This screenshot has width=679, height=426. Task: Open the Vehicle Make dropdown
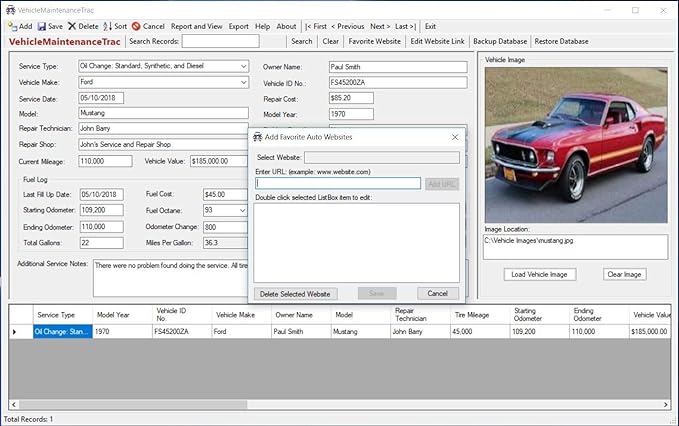(243, 82)
